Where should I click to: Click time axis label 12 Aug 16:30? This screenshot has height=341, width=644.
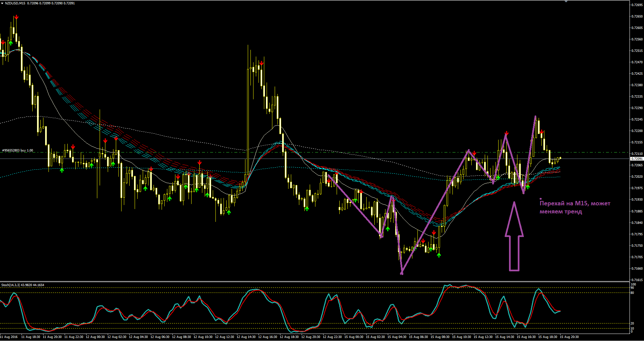pyautogui.click(x=268, y=337)
